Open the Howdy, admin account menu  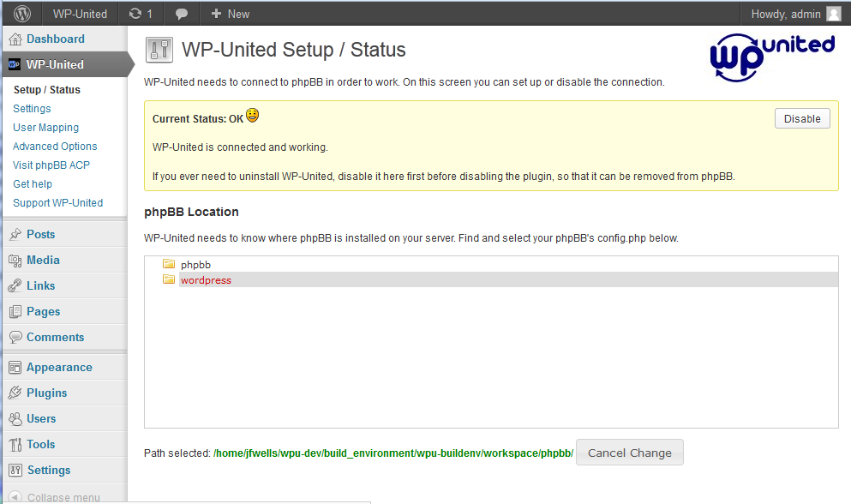pos(795,14)
